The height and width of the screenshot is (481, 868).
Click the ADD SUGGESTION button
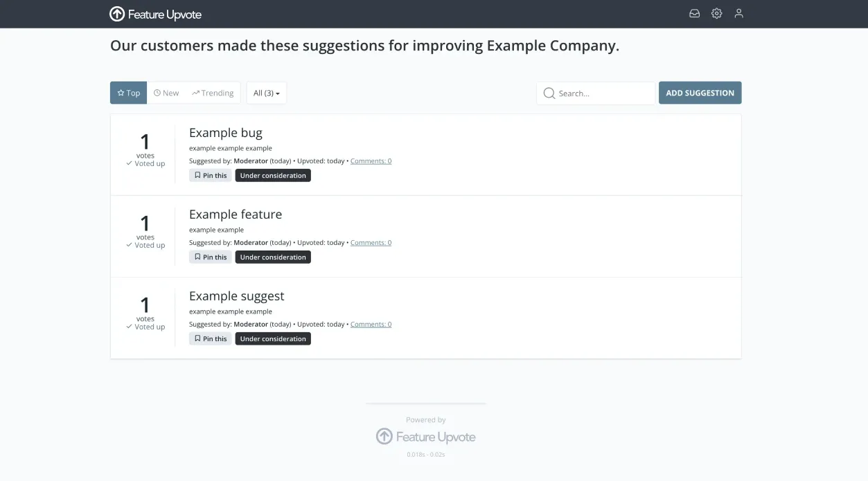click(x=700, y=92)
